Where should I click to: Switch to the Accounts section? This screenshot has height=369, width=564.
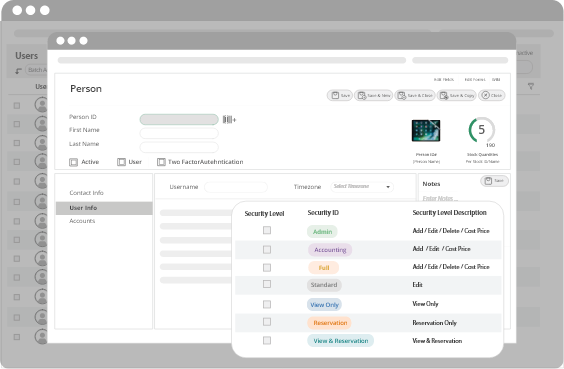pos(82,221)
